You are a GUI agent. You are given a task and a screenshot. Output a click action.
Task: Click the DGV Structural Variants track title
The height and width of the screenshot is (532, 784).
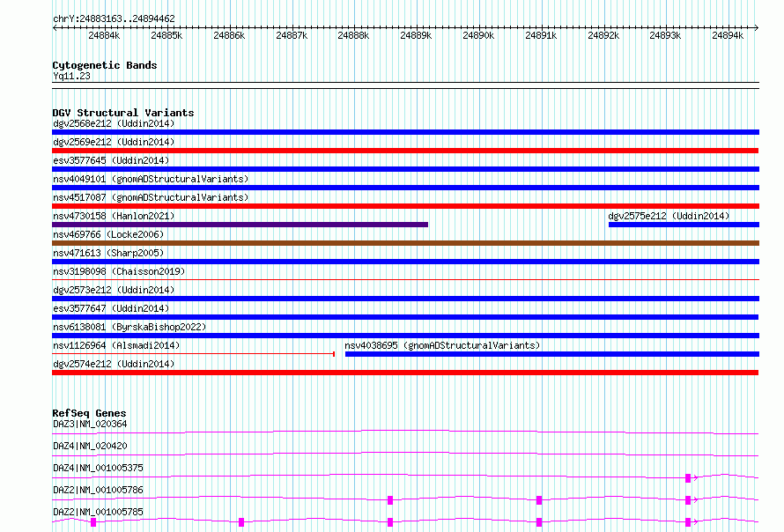click(123, 113)
